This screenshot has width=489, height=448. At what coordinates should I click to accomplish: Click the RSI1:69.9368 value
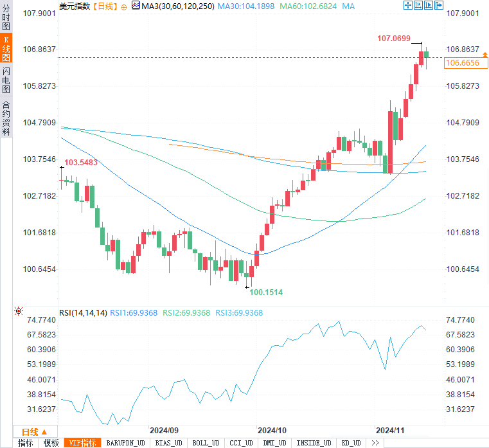[134, 312]
